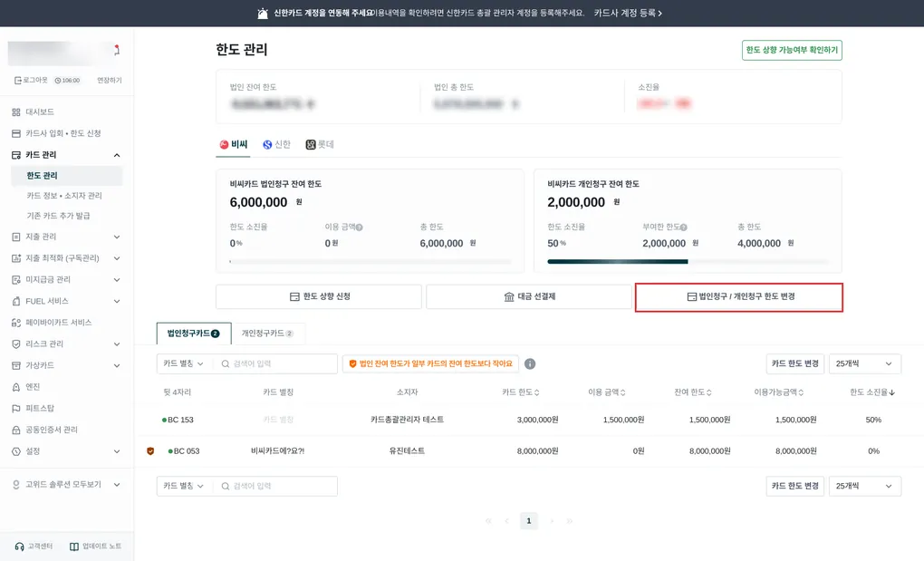Open the 대시보드 sidebar icon
Screen dimensions: 924x561
16,112
